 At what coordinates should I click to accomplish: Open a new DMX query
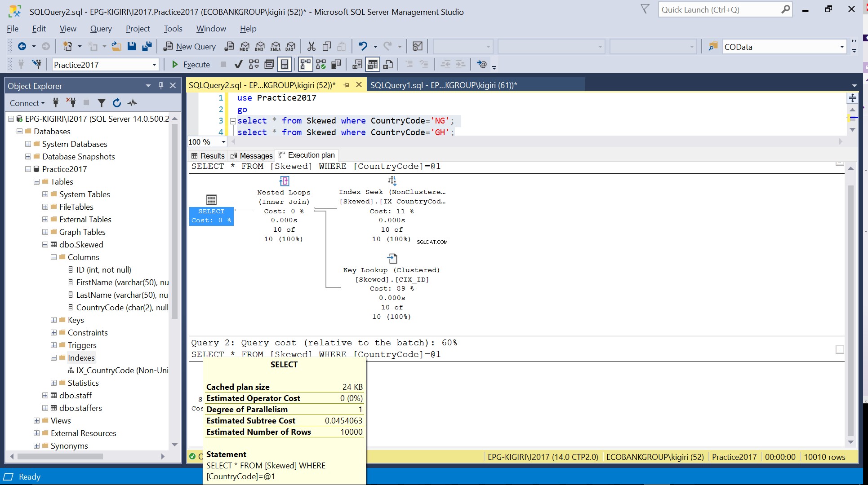pyautogui.click(x=260, y=46)
